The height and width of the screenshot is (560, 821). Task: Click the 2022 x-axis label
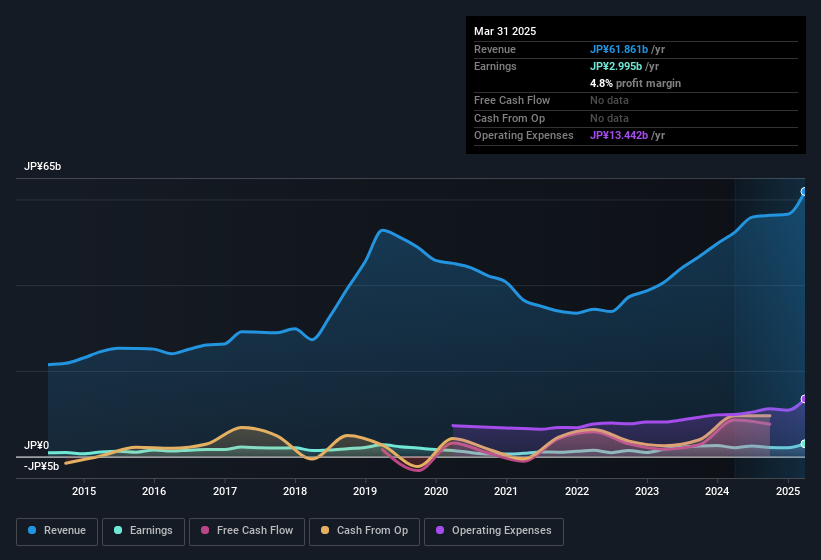pos(577,491)
